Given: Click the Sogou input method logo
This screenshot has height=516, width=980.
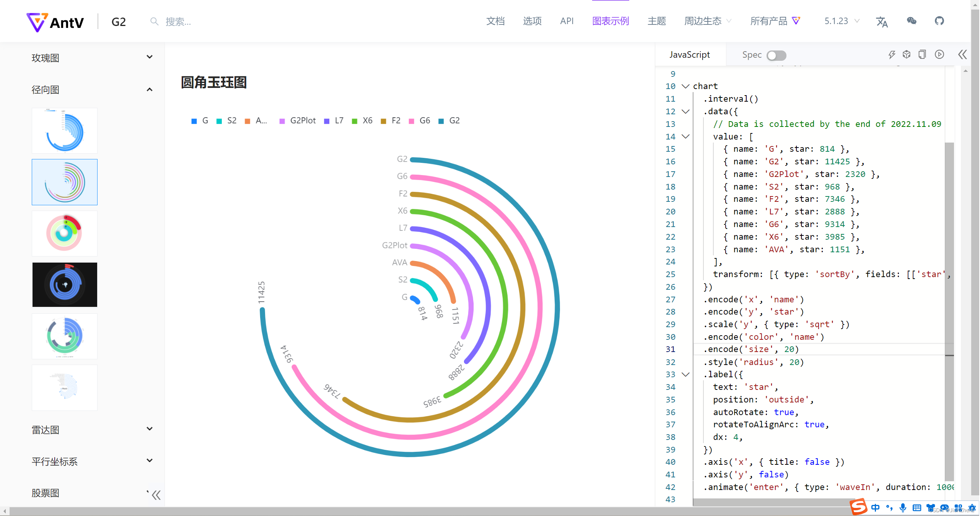Looking at the screenshot, I should (x=858, y=507).
